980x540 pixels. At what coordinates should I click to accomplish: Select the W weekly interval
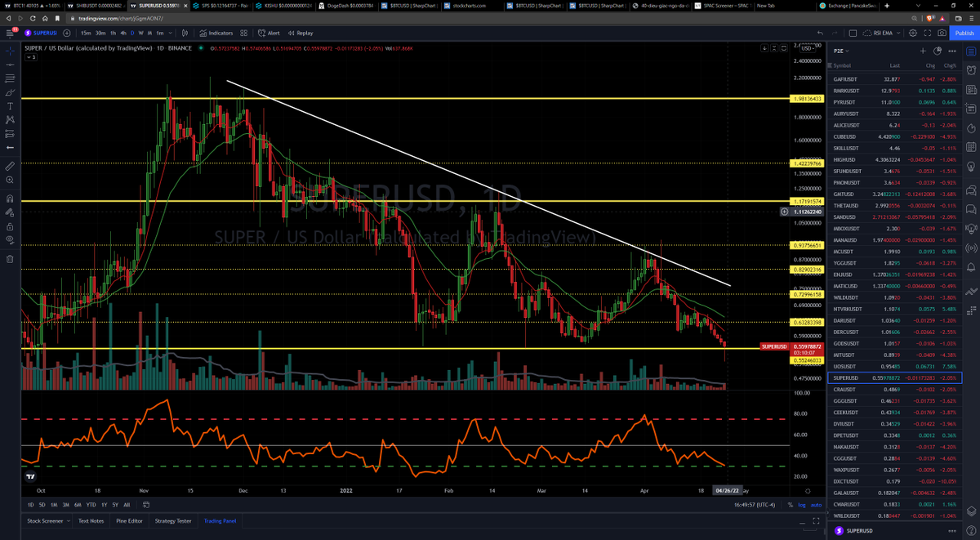[140, 33]
